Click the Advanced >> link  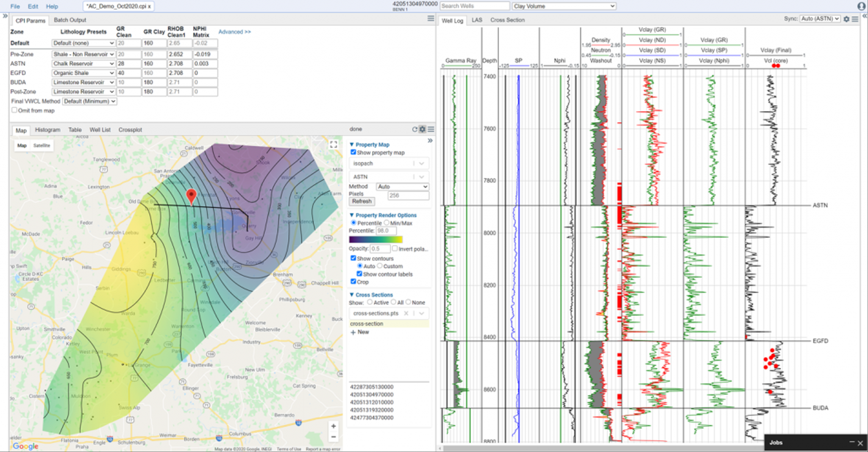tap(234, 32)
